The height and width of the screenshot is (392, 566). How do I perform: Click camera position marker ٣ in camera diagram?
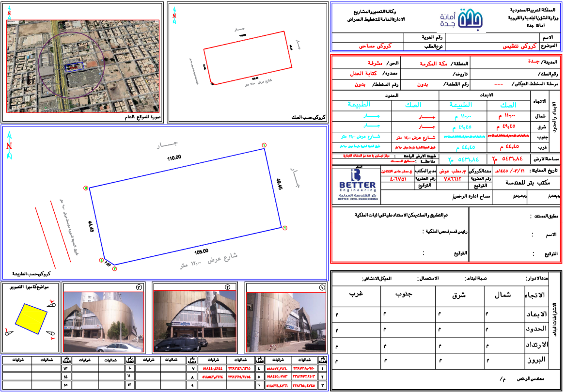tap(52, 303)
